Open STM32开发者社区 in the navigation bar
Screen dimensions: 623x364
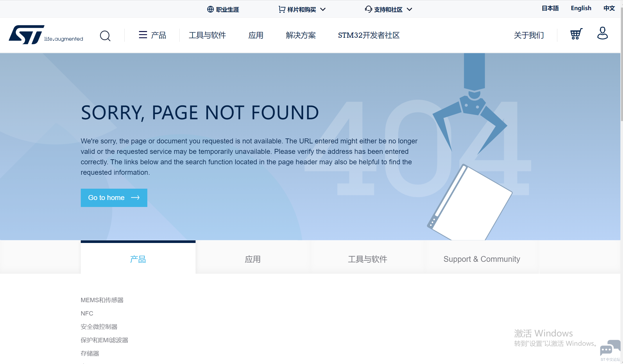(x=368, y=35)
